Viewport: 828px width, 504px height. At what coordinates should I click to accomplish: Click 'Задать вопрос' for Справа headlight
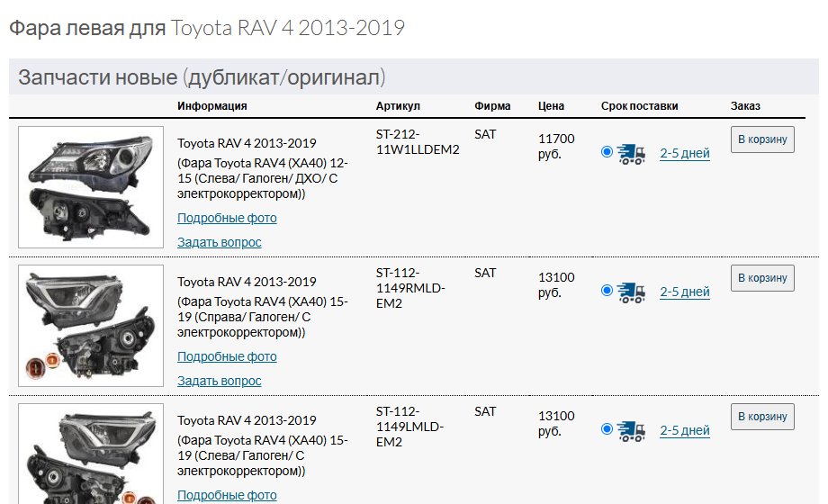tap(219, 381)
